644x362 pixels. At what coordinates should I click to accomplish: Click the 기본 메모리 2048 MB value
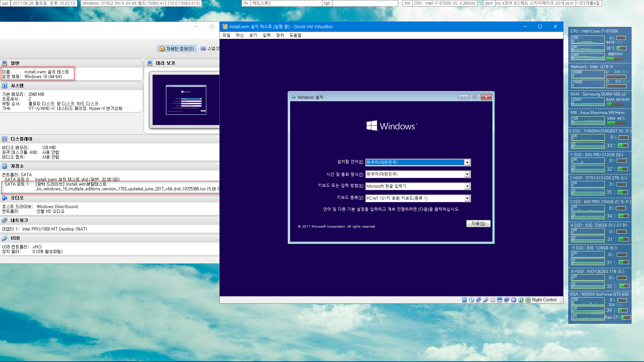(36, 95)
